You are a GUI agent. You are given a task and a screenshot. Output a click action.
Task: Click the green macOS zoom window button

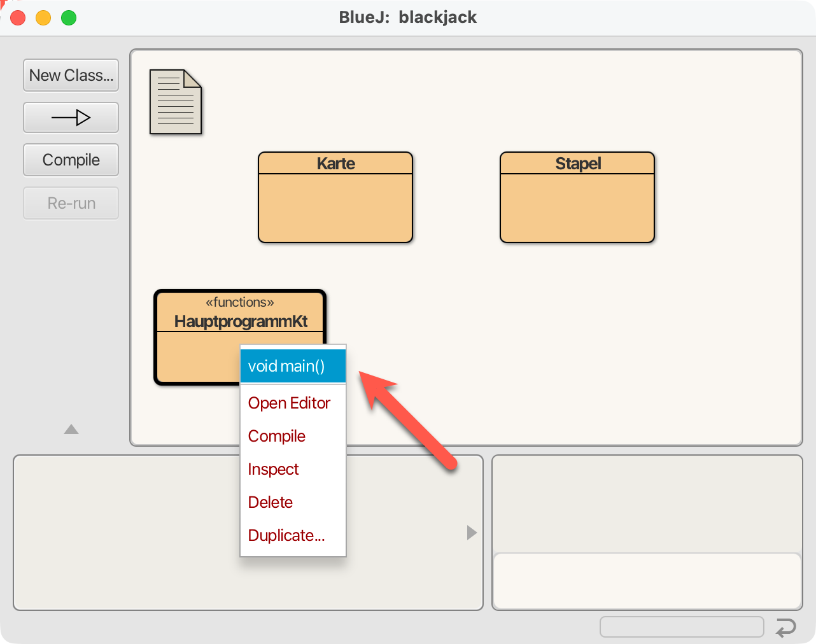click(69, 18)
